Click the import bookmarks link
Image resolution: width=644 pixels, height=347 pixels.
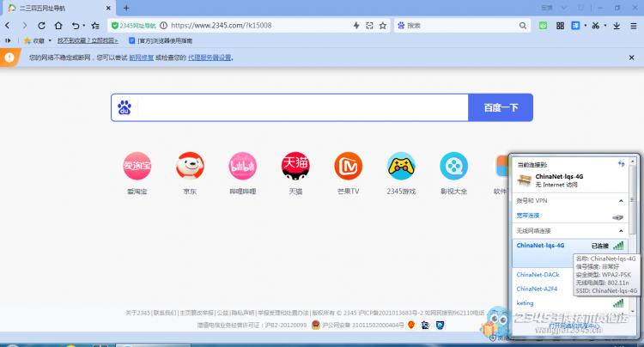coord(88,40)
